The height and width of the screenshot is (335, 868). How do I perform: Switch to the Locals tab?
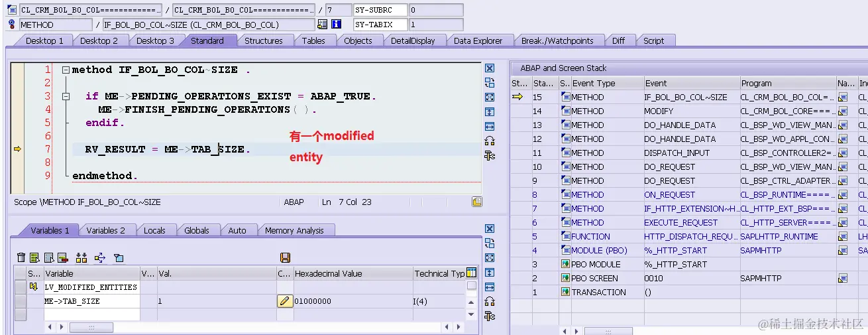click(154, 230)
